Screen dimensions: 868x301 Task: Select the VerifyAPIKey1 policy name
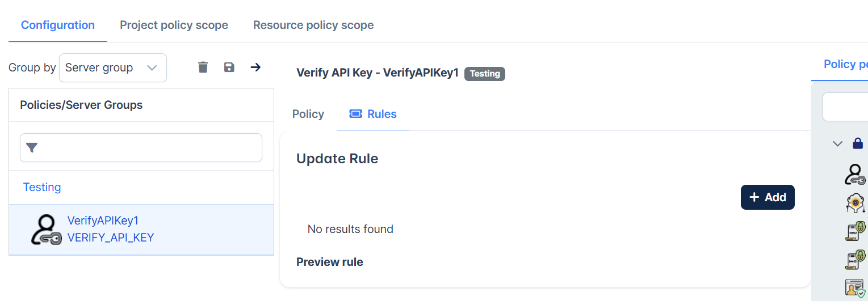(x=103, y=221)
